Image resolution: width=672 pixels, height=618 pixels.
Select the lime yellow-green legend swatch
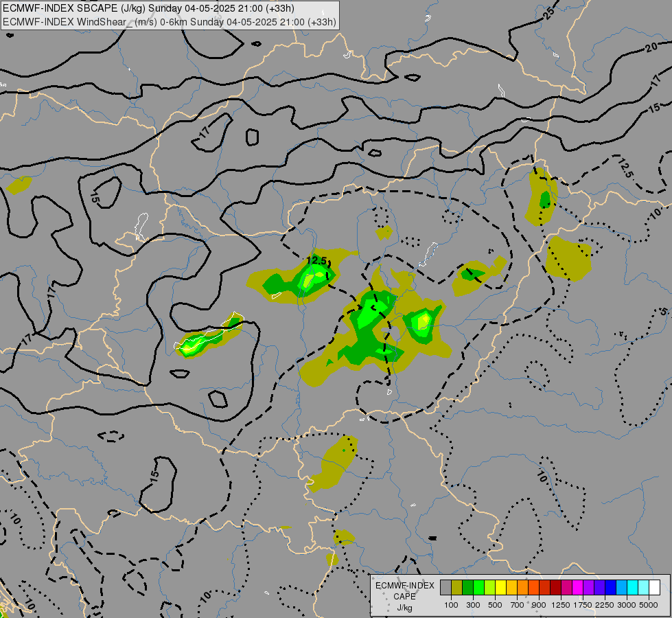pos(490,587)
